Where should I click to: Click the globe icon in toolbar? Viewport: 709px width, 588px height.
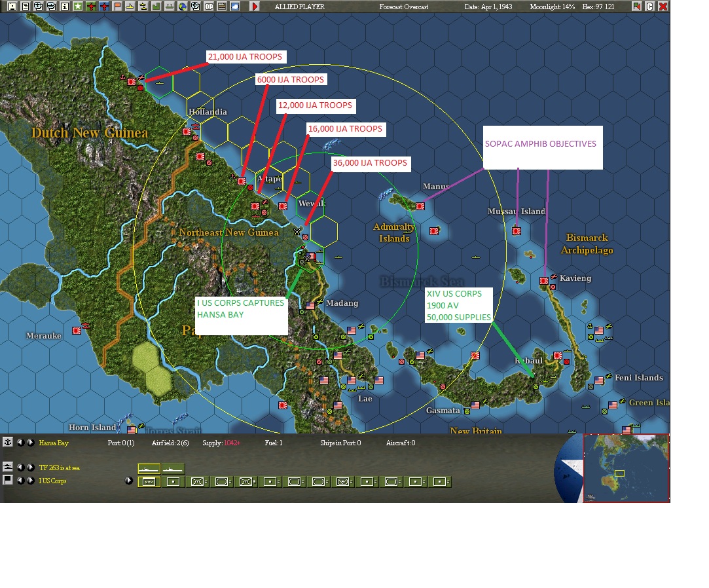(183, 7)
